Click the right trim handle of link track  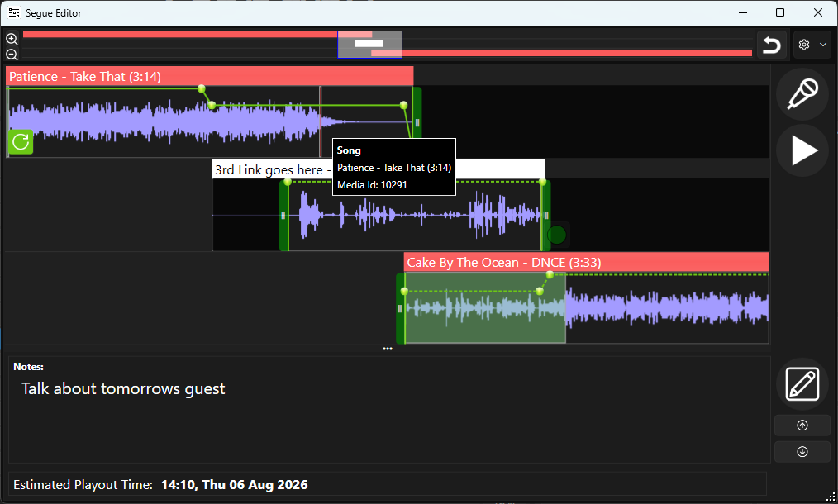pos(545,216)
